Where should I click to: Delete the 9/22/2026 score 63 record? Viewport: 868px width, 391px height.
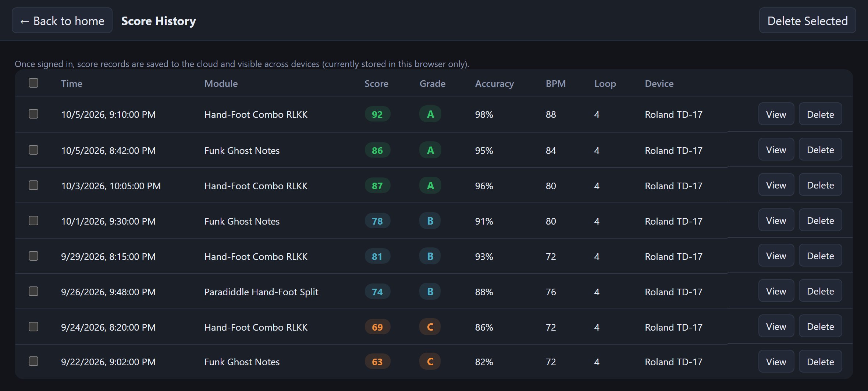[x=820, y=361]
